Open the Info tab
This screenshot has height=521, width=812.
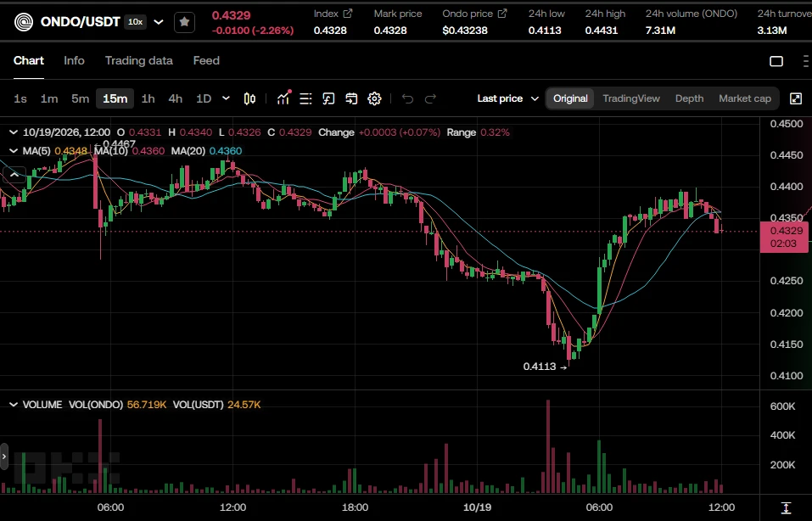[74, 60]
